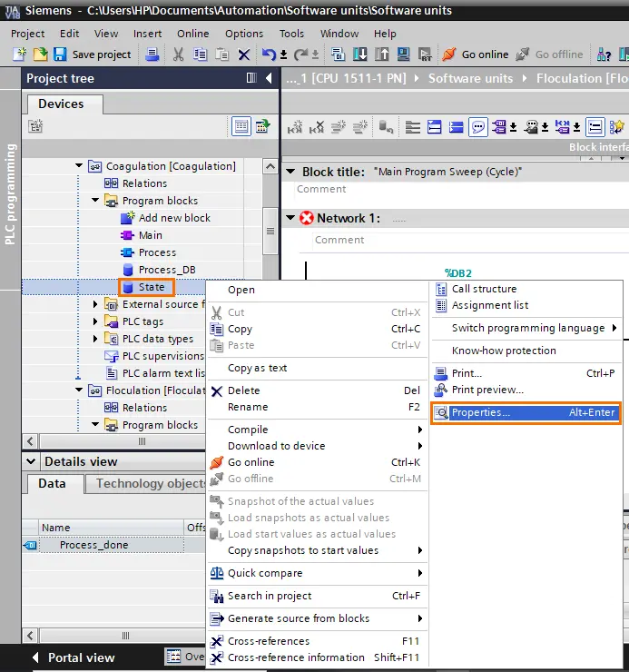Select Relations under Coagulation

click(135, 183)
